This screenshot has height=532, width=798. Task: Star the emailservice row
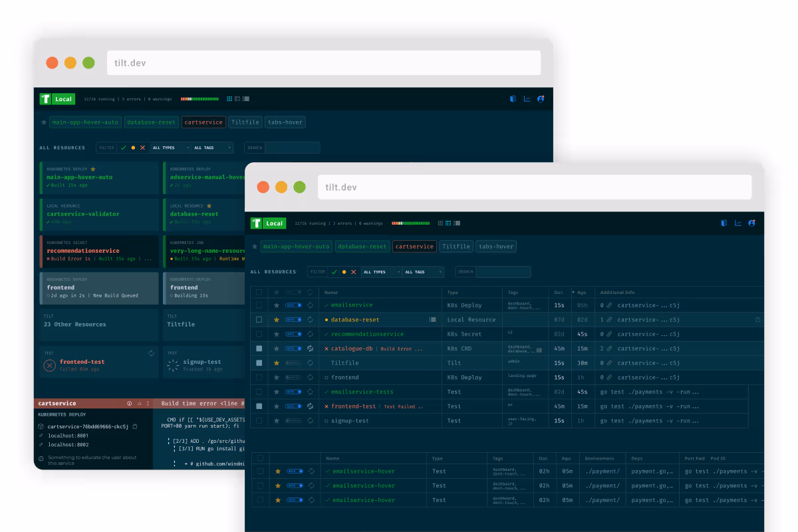[277, 305]
